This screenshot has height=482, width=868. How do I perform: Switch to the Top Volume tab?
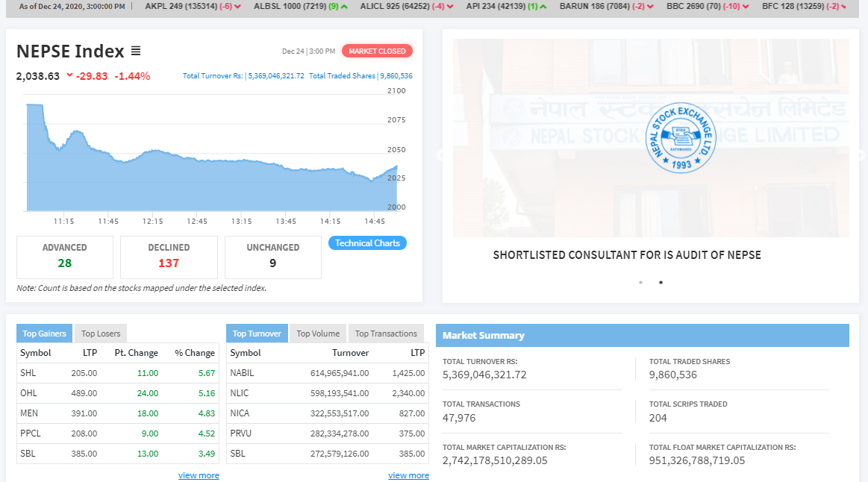point(318,333)
